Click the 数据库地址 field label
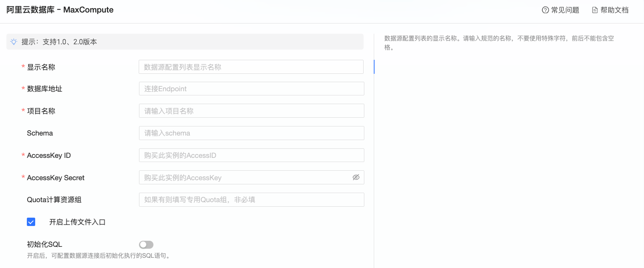The height and width of the screenshot is (268, 644). 45,89
